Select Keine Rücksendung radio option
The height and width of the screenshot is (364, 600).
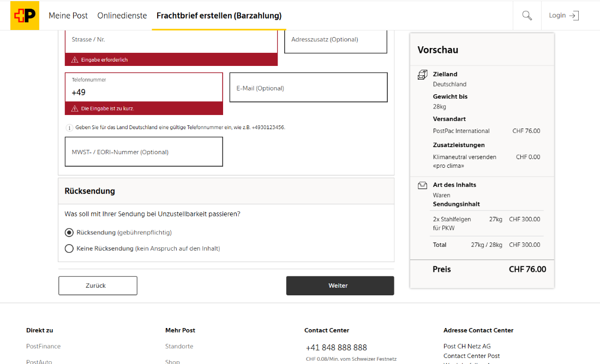pyautogui.click(x=69, y=248)
